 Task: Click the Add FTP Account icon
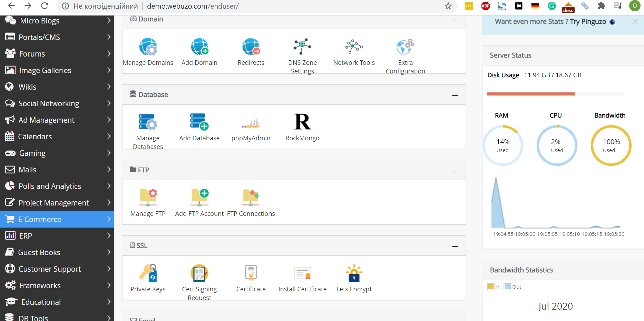pos(199,198)
